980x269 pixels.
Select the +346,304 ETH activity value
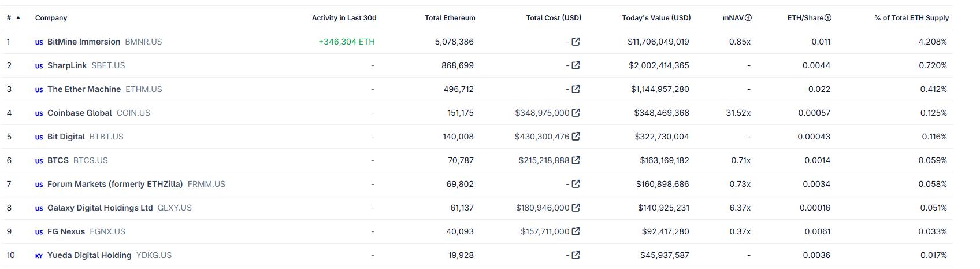(347, 42)
